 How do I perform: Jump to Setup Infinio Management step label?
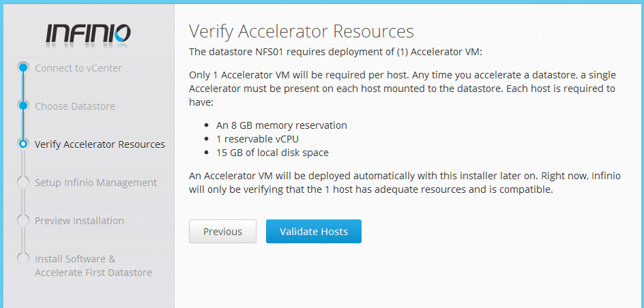pyautogui.click(x=96, y=183)
